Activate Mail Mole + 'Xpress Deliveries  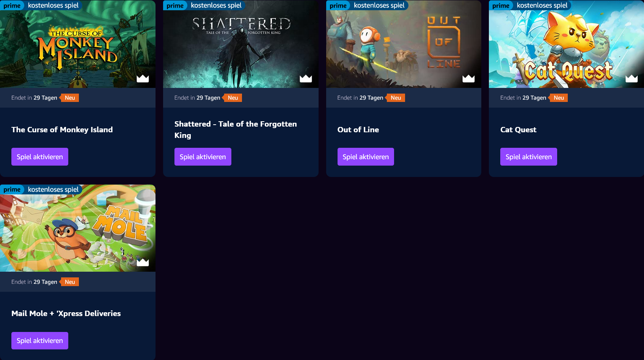click(40, 341)
